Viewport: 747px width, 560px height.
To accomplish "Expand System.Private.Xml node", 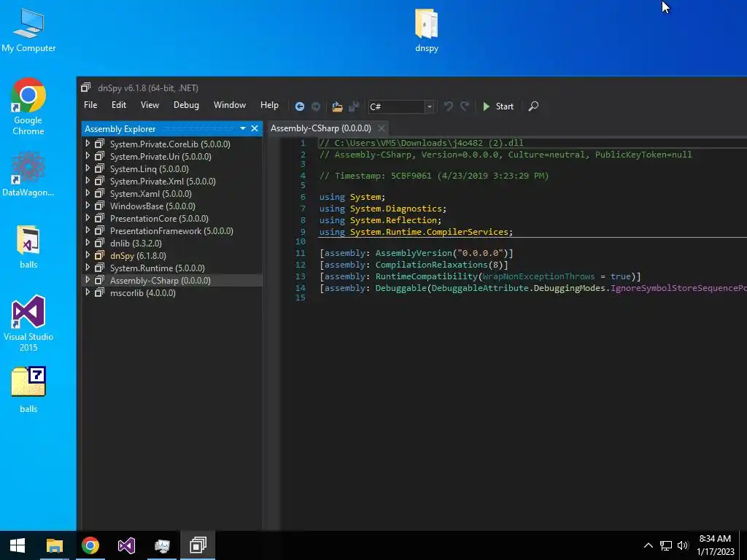I will pos(88,181).
